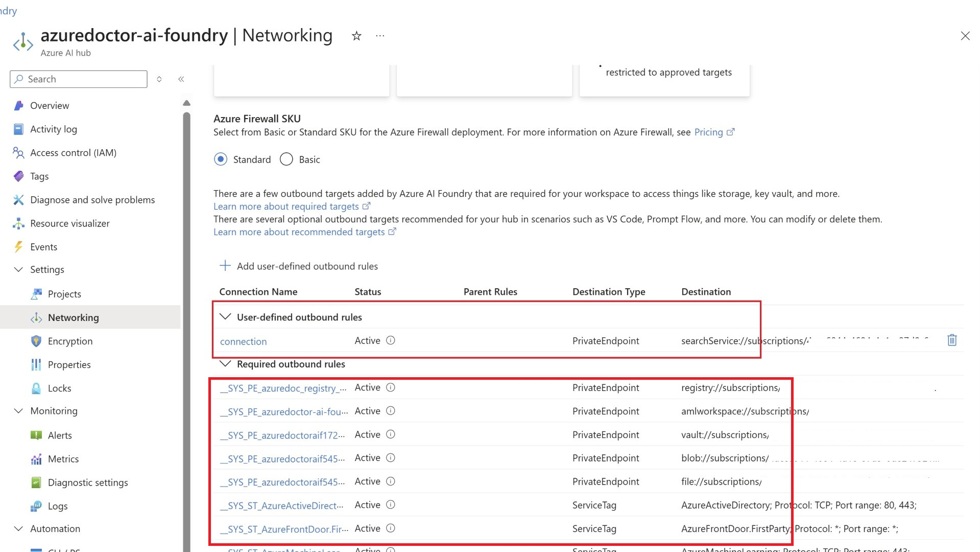Collapse the Settings section in sidebar
This screenshot has height=552, width=980.
(x=18, y=269)
